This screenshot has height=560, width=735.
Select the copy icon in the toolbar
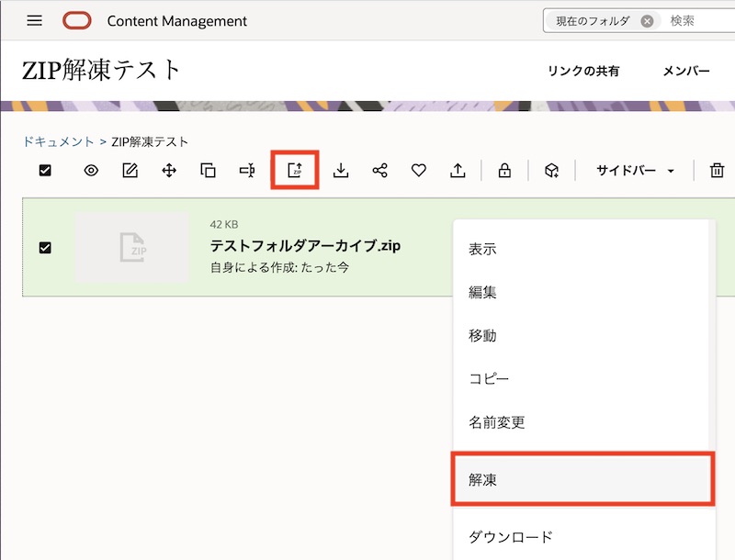[209, 170]
